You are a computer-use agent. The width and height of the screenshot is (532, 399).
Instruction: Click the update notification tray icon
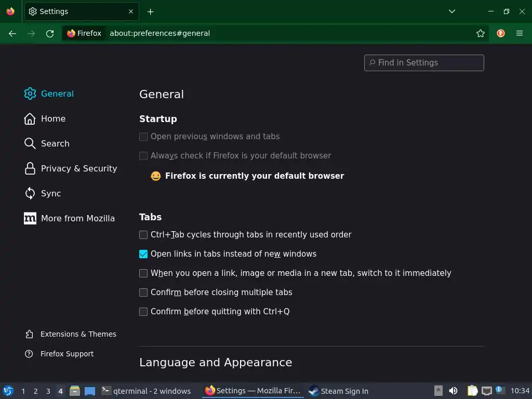click(x=500, y=390)
